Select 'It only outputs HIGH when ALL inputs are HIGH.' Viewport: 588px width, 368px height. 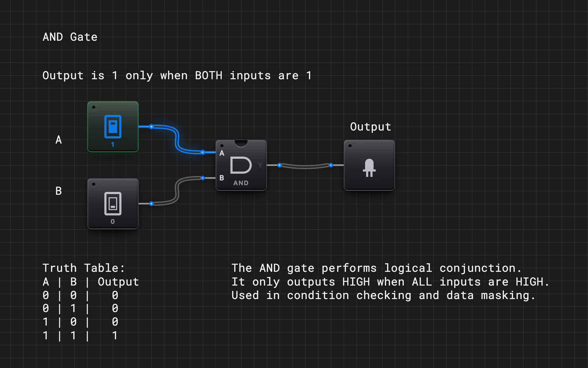coord(391,282)
